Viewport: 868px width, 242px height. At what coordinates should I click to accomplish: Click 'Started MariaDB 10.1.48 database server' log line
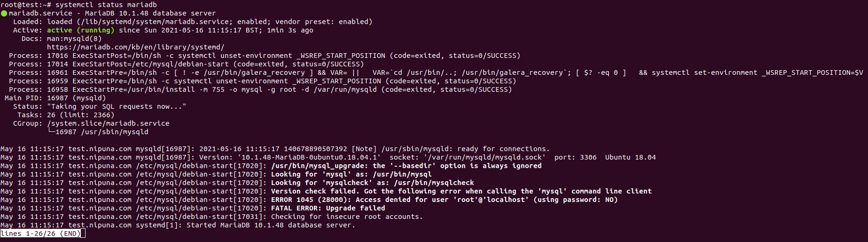click(271, 225)
